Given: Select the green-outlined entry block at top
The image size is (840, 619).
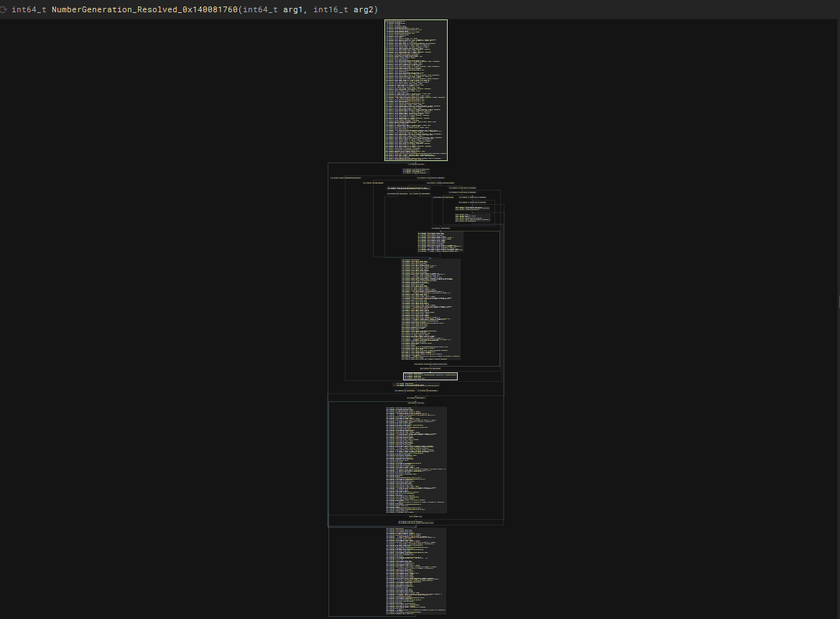Looking at the screenshot, I should coord(415,89).
